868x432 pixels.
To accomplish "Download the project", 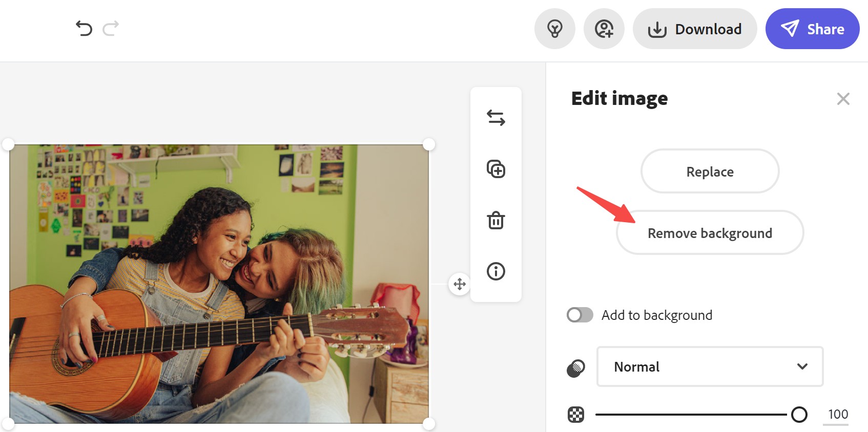I will 695,29.
